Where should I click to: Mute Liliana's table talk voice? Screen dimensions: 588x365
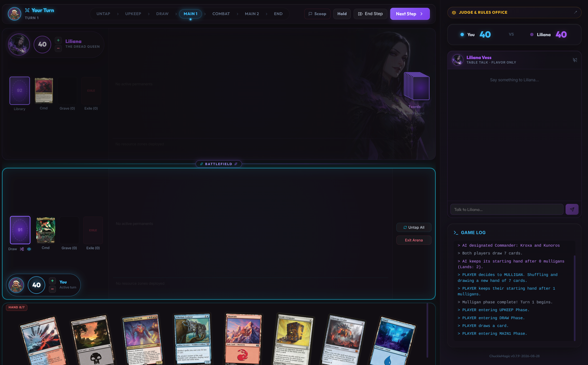click(x=575, y=60)
